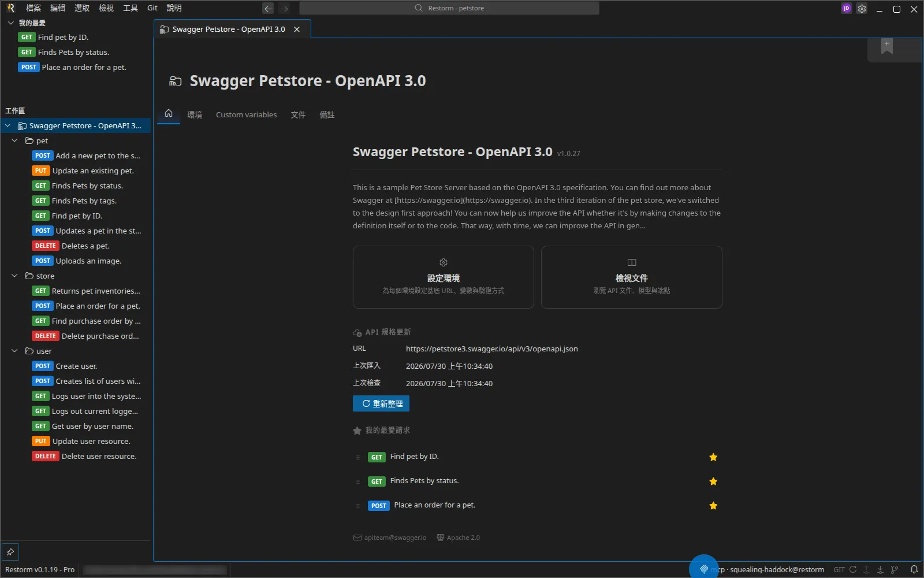
Task: Collapse the 我的最愛 section
Action: (10, 23)
